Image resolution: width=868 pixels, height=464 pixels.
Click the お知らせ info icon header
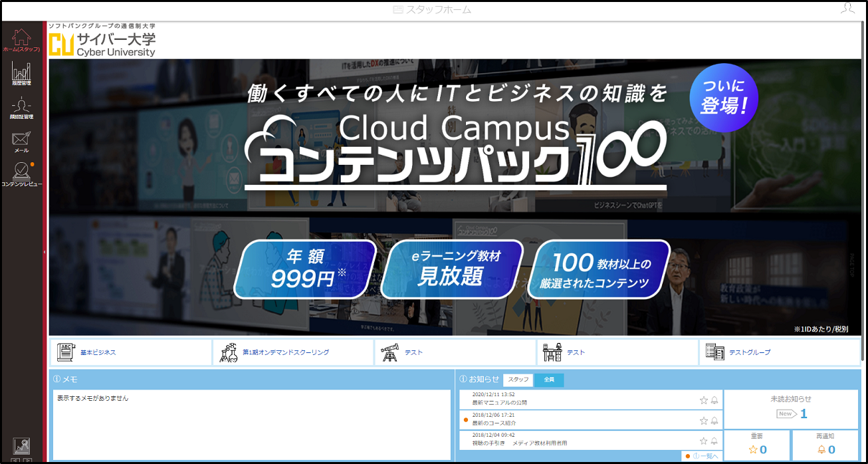click(463, 379)
